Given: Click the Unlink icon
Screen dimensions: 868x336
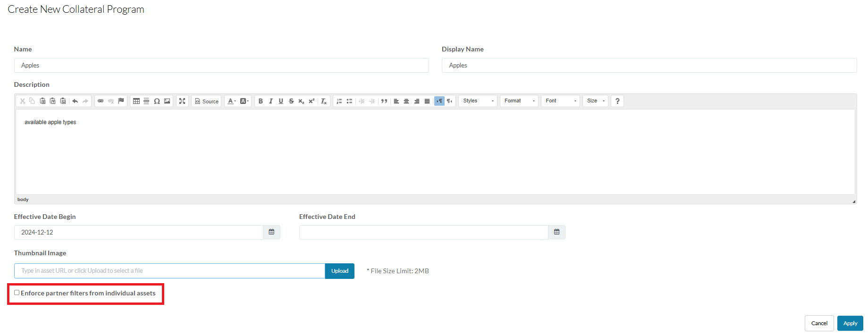Looking at the screenshot, I should [x=111, y=101].
